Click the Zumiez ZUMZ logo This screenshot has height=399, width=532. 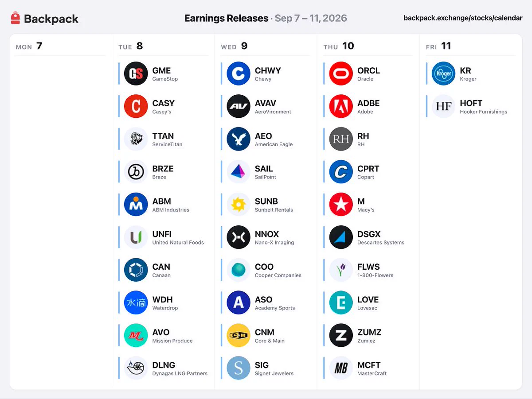[341, 336]
